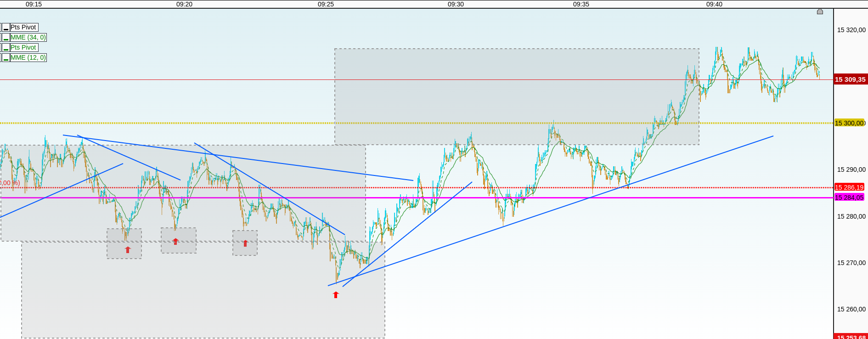Click the 15 260,00 price axis label
868x339 pixels.
851,309
